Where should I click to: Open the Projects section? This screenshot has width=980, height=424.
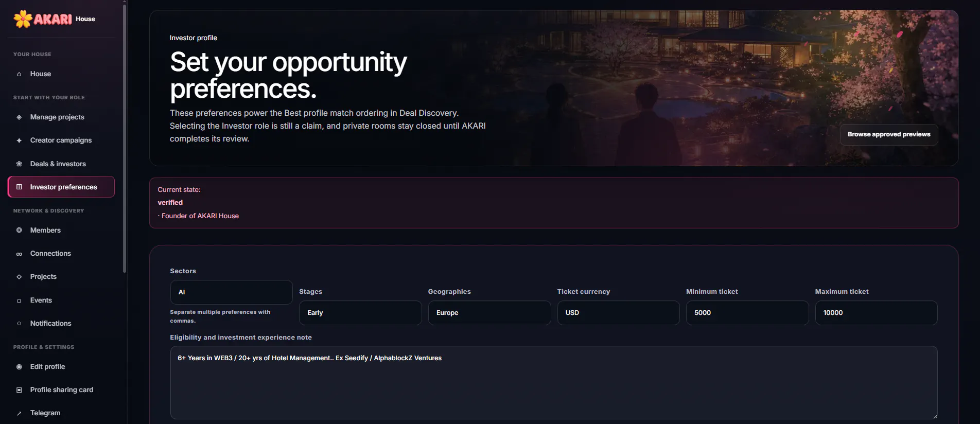pos(61,277)
